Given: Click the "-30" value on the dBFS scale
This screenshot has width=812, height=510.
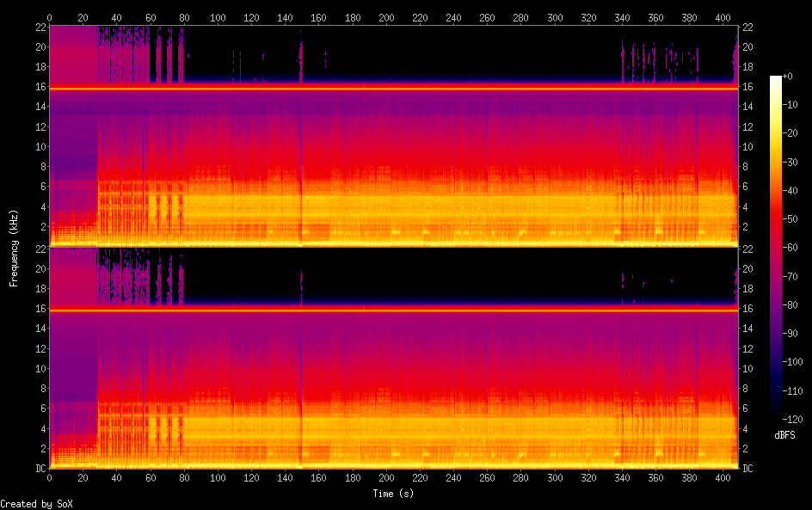Looking at the screenshot, I should tap(790, 162).
